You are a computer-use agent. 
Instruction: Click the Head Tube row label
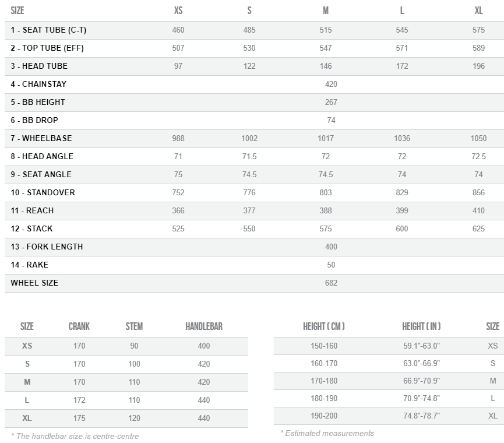39,66
